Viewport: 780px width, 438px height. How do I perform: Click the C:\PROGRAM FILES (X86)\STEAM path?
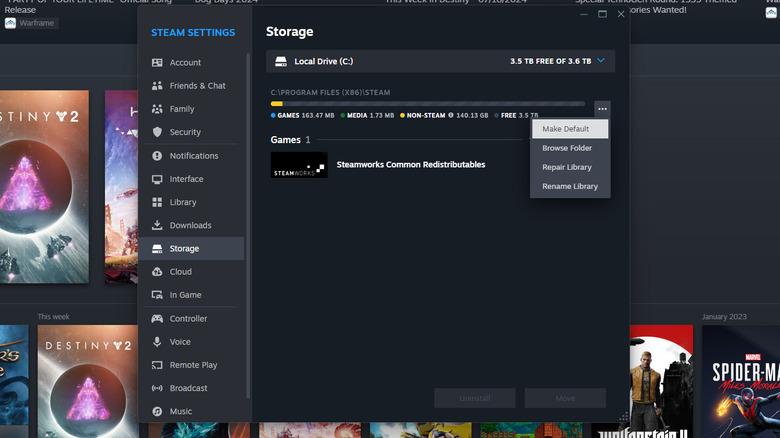[x=330, y=93]
